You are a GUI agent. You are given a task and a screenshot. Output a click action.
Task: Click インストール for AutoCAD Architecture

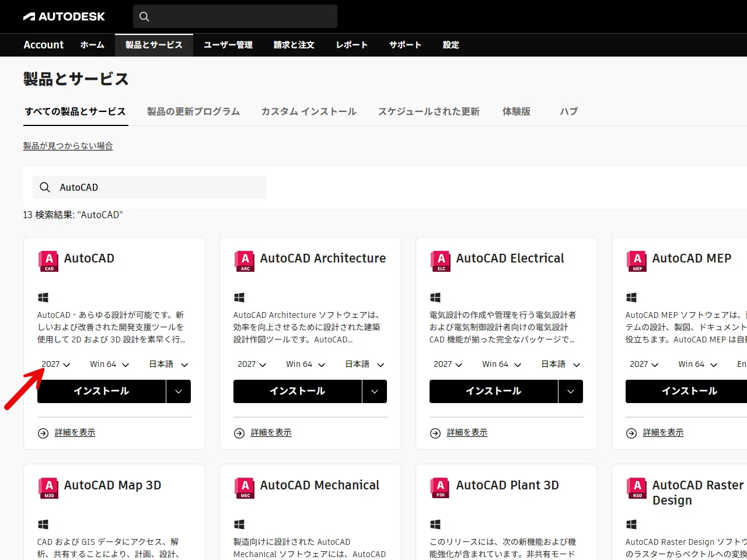(298, 391)
